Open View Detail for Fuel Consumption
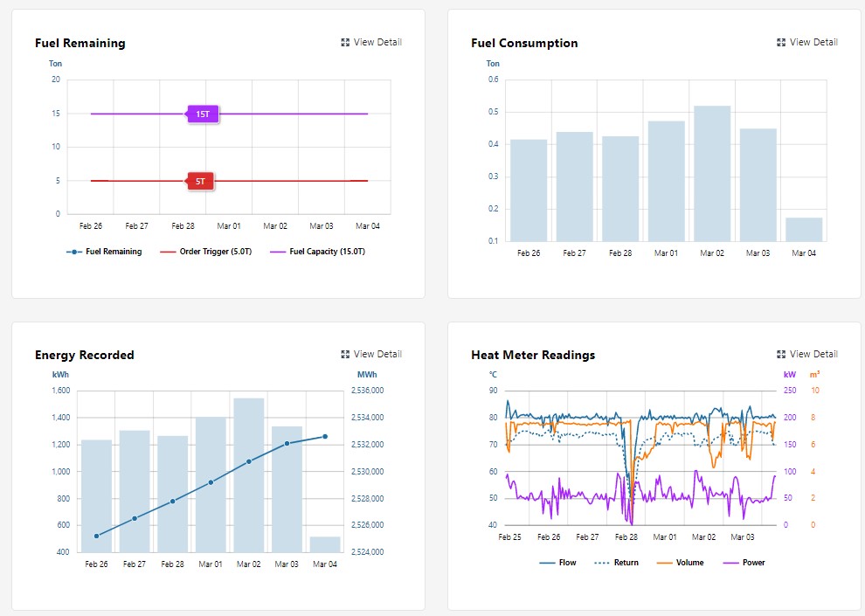This screenshot has width=865, height=616. pos(807,43)
